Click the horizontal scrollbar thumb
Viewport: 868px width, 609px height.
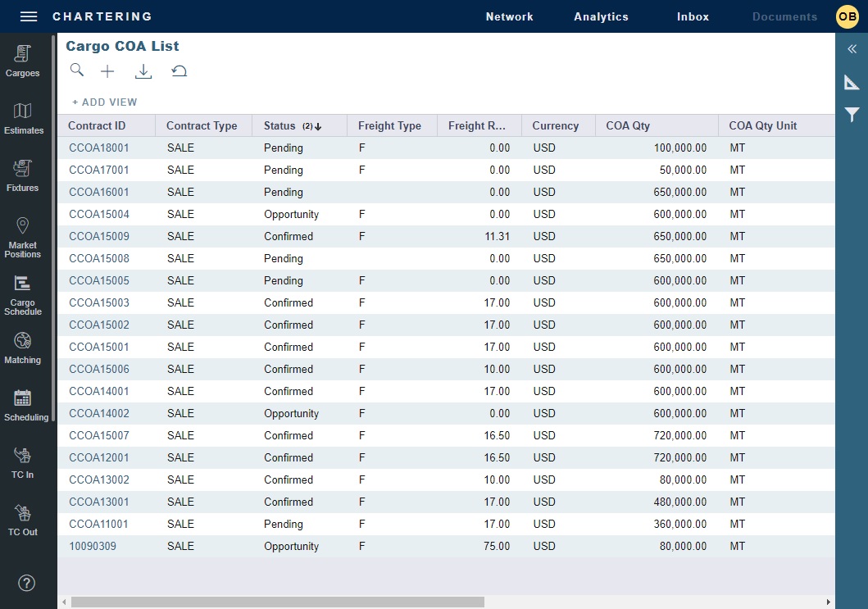(277, 602)
